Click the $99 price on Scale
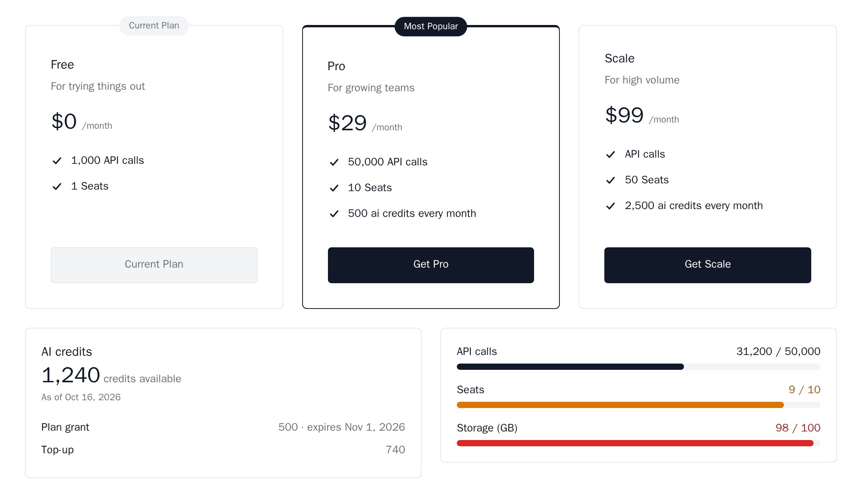Viewport: 862px width, 504px height. click(x=624, y=115)
